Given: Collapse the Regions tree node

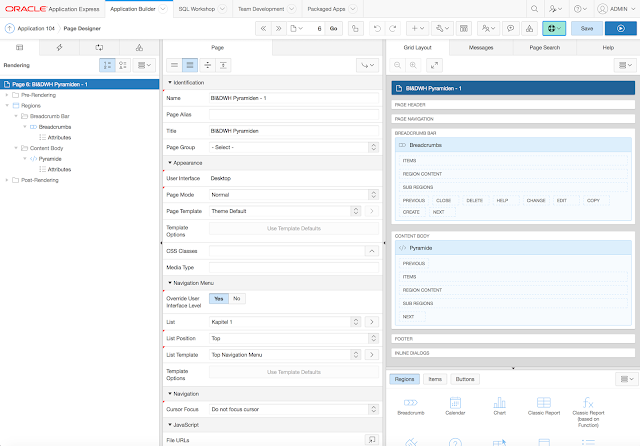Looking at the screenshot, I should pyautogui.click(x=7, y=106).
